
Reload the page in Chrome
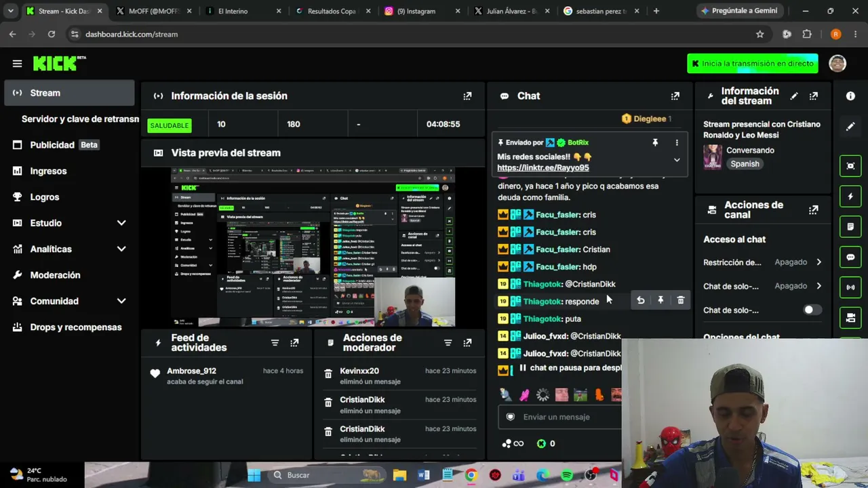[52, 34]
